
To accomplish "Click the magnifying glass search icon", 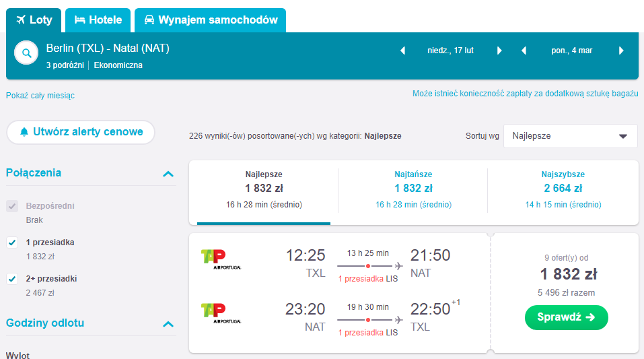I will 26,53.
